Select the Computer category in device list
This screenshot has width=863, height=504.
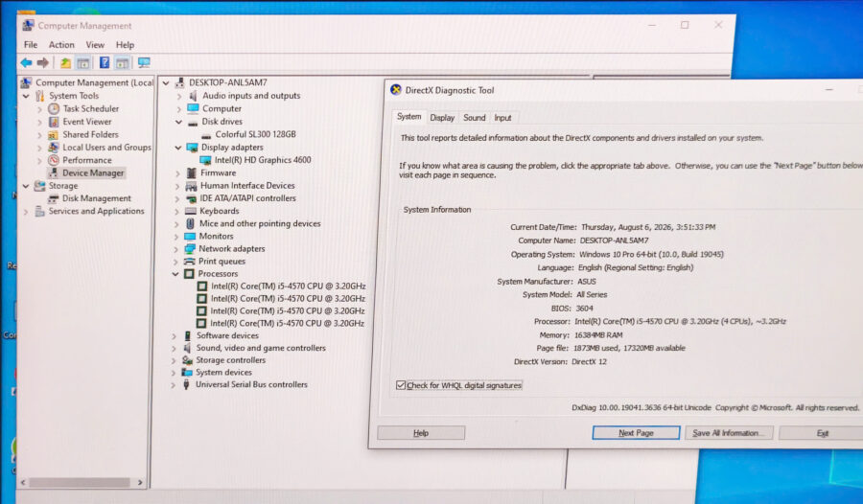pos(222,109)
